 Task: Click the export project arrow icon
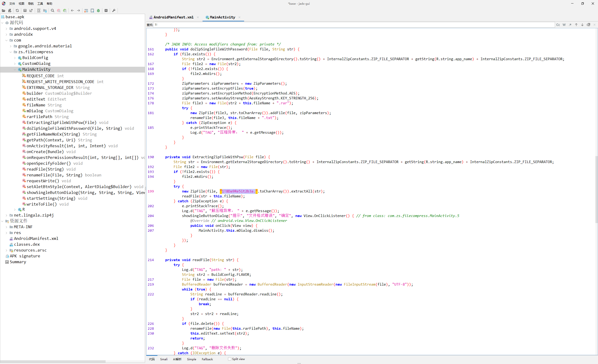(x=31, y=11)
